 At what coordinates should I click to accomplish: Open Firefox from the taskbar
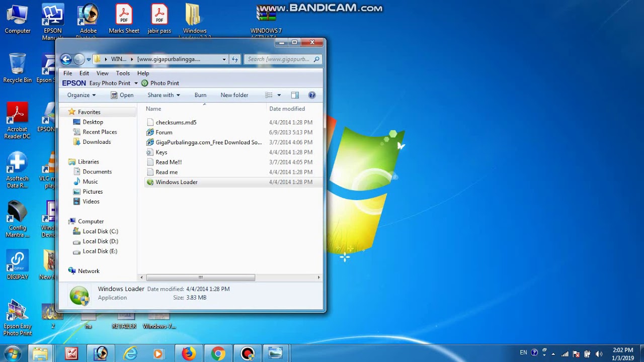click(x=189, y=353)
